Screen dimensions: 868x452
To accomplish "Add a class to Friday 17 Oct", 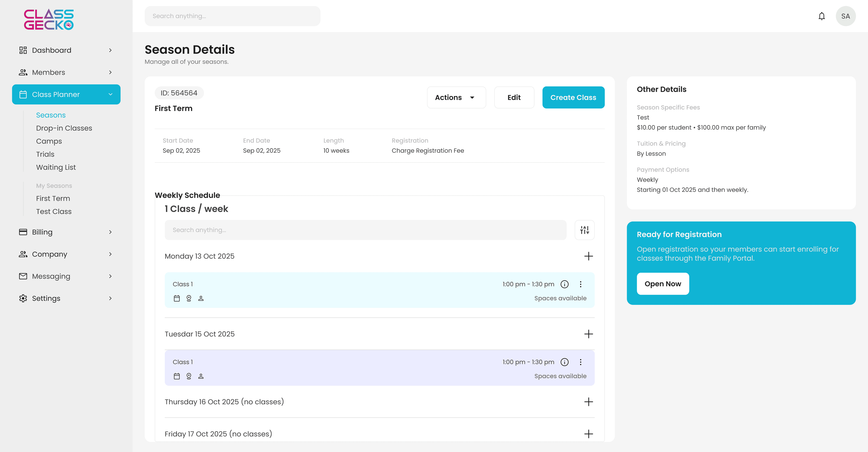I will click(x=589, y=434).
